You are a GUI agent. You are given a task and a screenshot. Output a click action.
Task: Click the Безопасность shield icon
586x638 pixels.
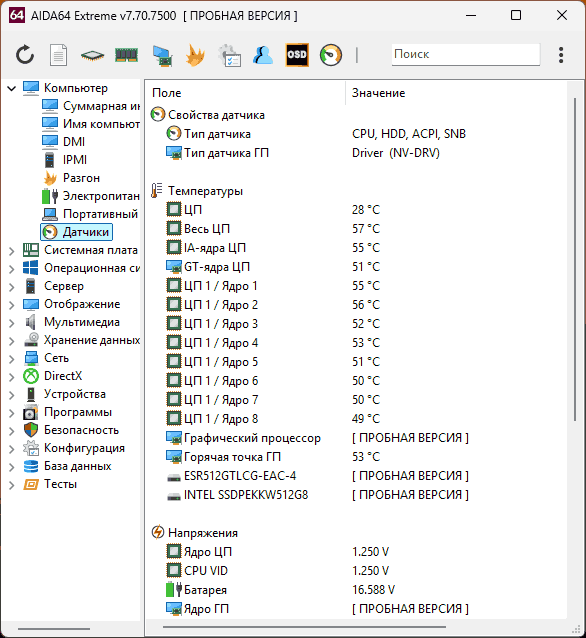click(x=31, y=430)
